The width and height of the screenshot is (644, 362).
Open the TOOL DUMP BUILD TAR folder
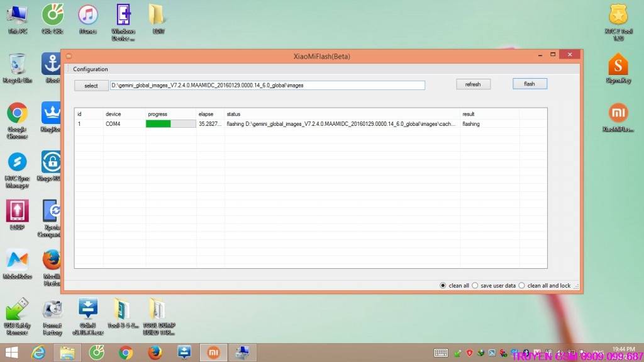158,317
